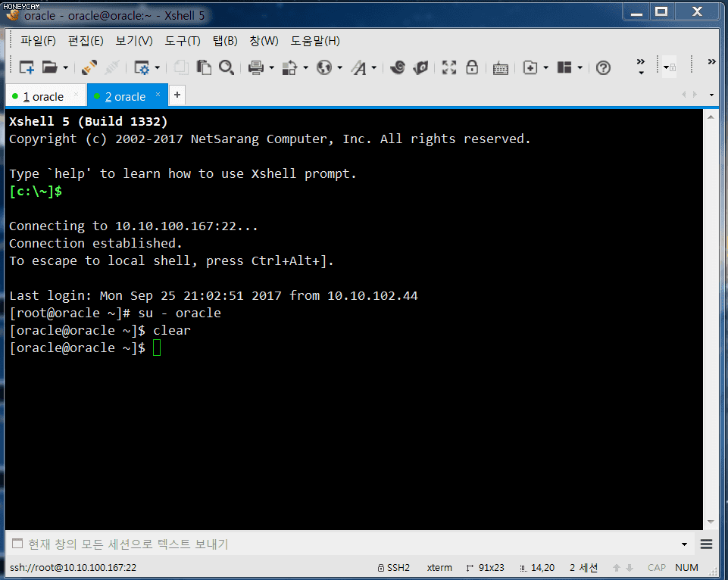
Task: Click the xterm status entry
Action: (x=439, y=567)
